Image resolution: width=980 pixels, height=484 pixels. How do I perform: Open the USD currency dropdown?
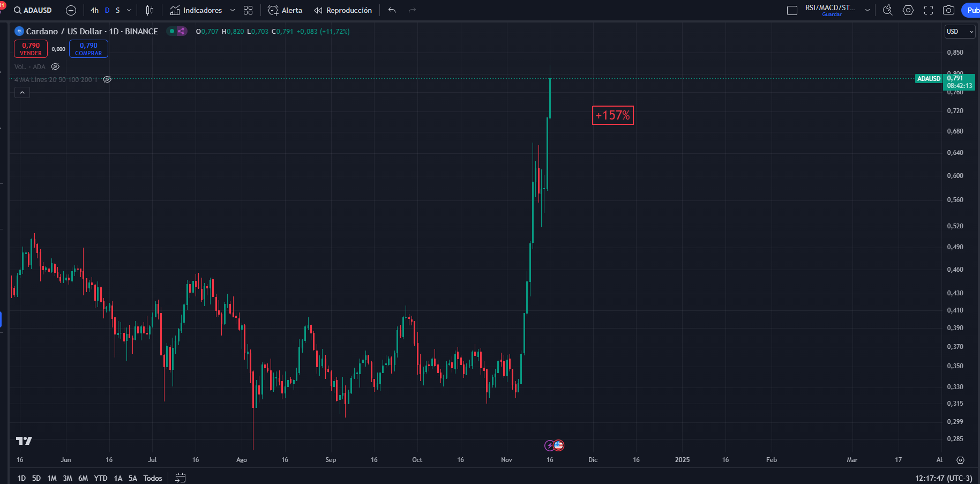960,32
